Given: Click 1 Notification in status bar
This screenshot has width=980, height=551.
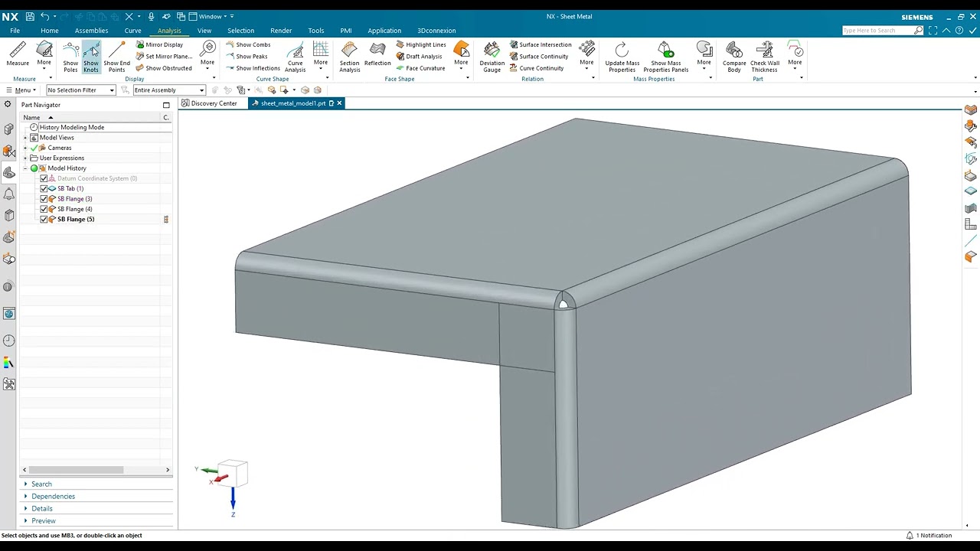Looking at the screenshot, I should coord(929,536).
